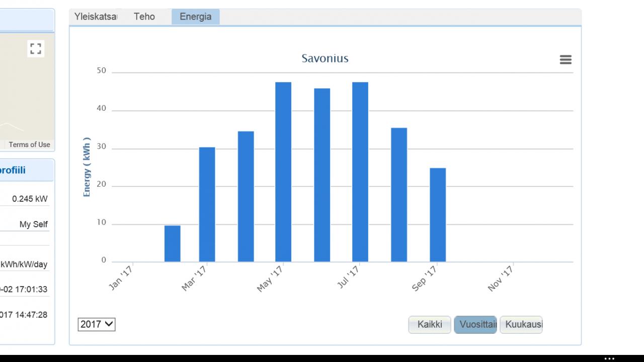This screenshot has height=362, width=644.
Task: Click the Mar '17 energy bar
Action: click(207, 204)
